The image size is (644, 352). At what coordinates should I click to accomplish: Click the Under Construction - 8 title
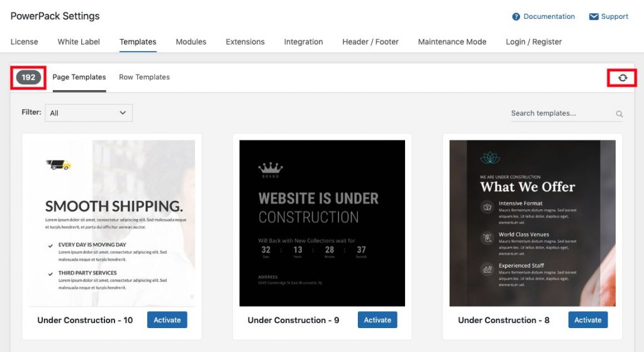504,320
